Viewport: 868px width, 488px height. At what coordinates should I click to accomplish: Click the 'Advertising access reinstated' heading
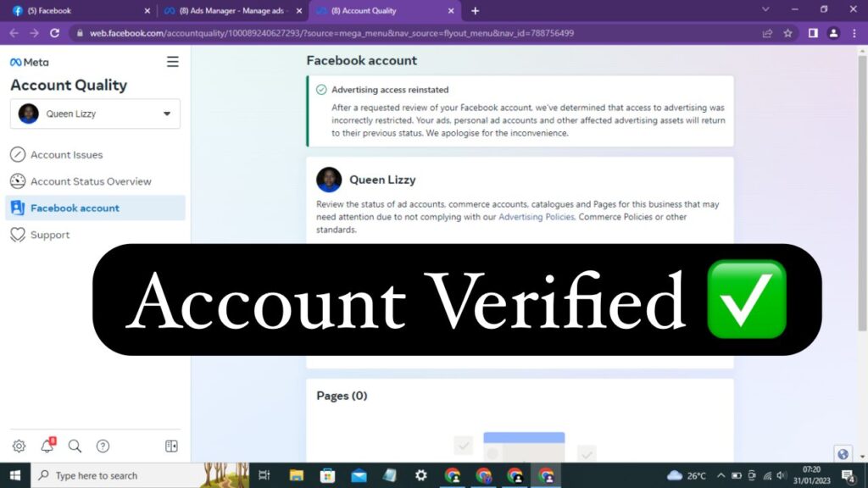click(x=390, y=90)
